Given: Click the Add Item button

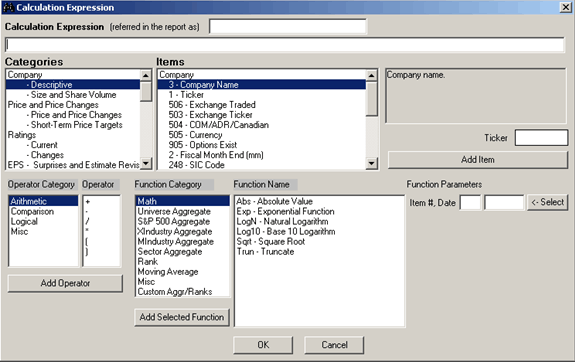Looking at the screenshot, I should pos(478,160).
